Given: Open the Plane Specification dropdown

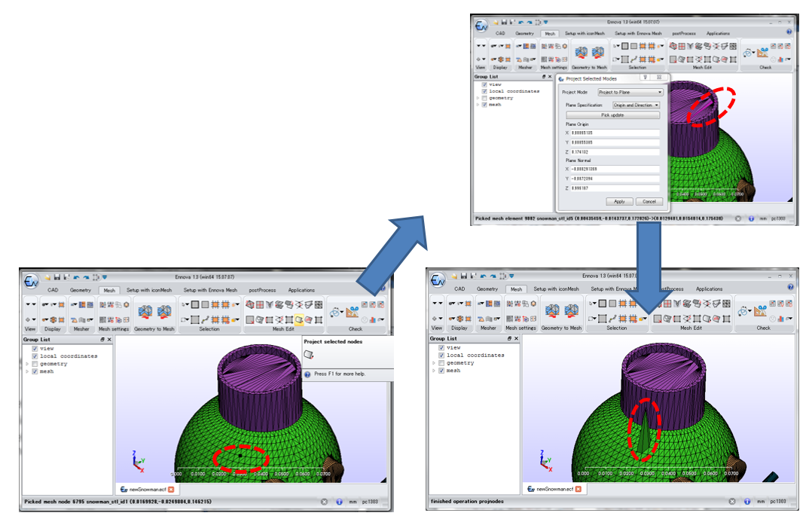Looking at the screenshot, I should [636, 105].
